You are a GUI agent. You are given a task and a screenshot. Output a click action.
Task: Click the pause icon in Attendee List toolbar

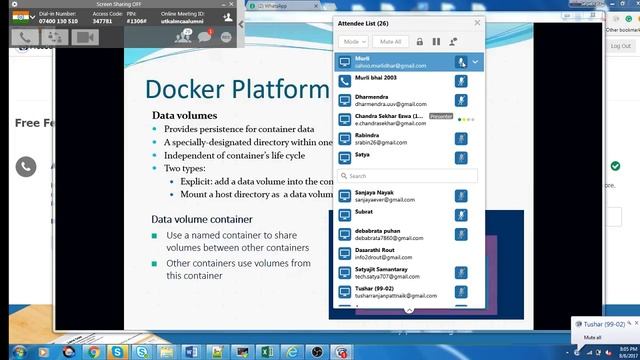click(x=436, y=41)
